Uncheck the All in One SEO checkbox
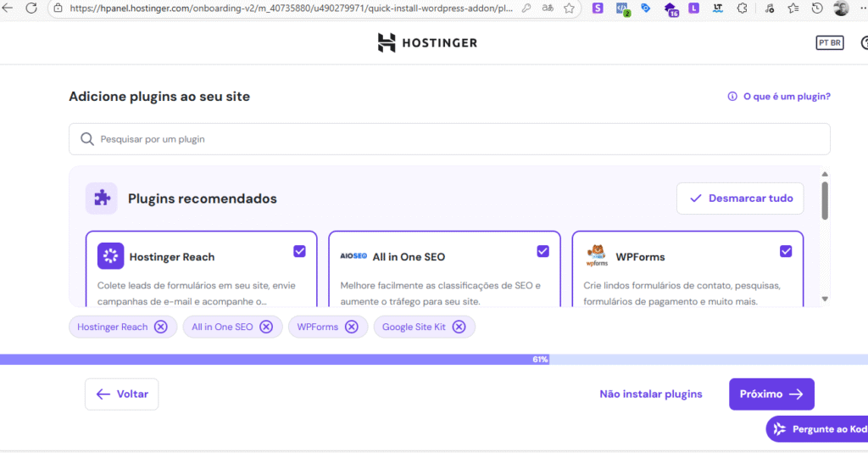The image size is (868, 453). [x=543, y=251]
